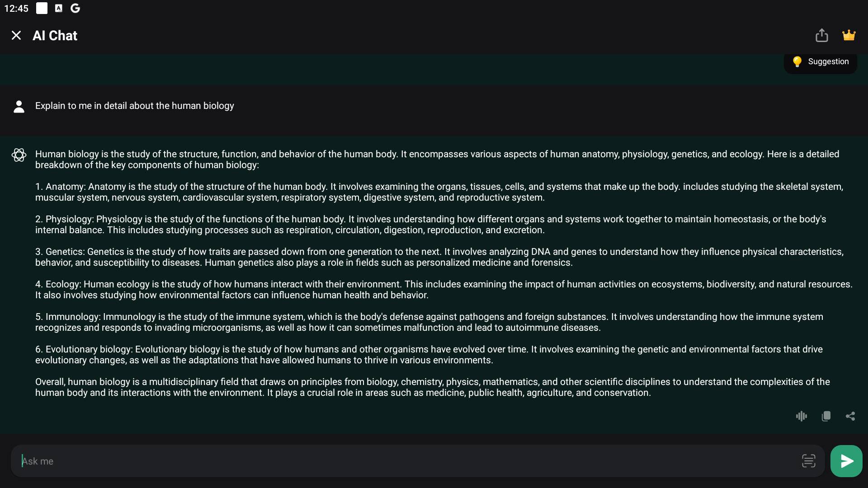Tap the Genetics paragraph in the response
Screen dimensions: 868x488
[439, 257]
